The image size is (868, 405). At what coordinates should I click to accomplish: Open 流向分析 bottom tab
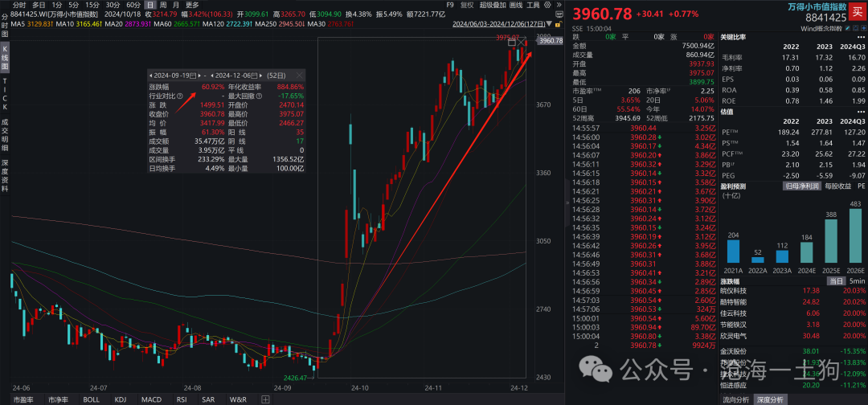pos(735,399)
